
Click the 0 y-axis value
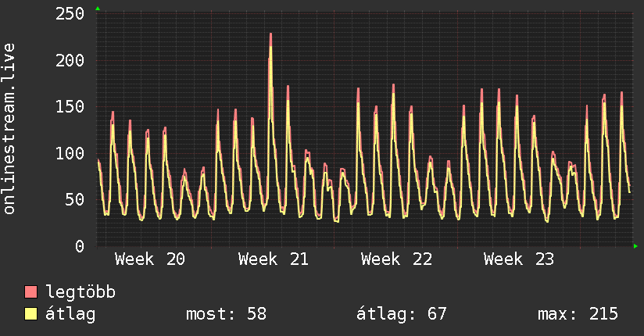[80, 246]
